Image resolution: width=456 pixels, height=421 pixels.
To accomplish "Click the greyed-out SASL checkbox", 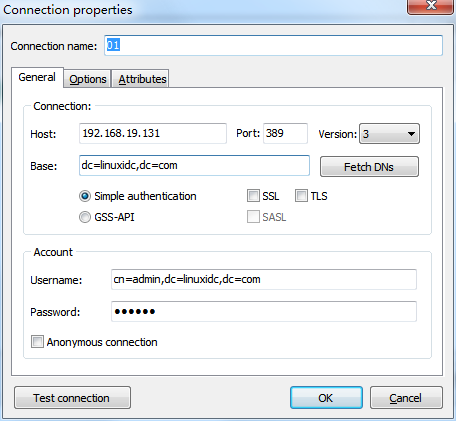I will 253,217.
